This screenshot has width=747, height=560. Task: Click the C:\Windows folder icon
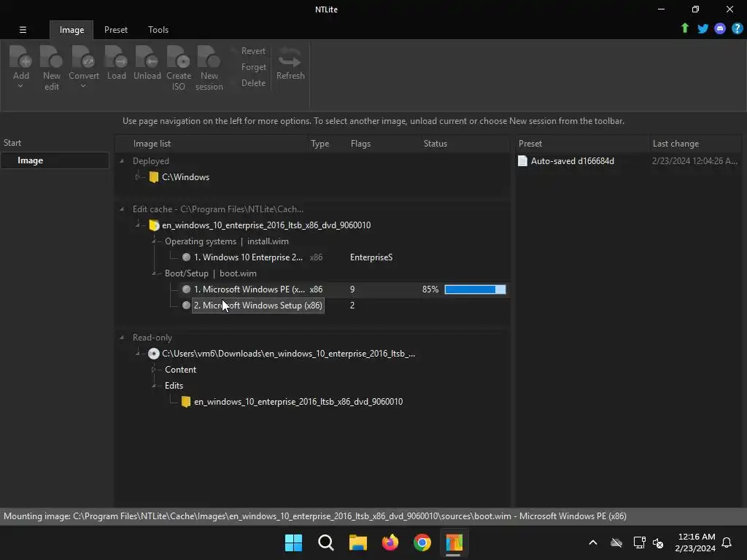coord(154,177)
